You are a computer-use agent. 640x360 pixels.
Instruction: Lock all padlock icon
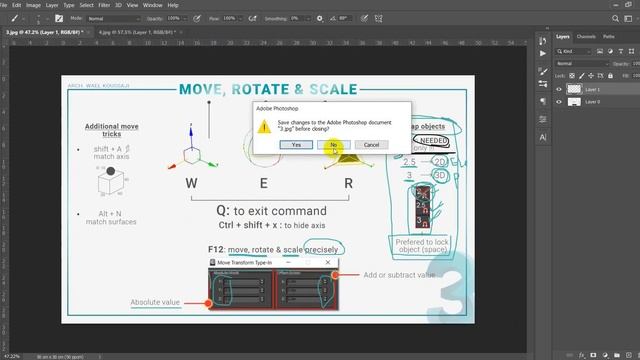click(x=610, y=76)
